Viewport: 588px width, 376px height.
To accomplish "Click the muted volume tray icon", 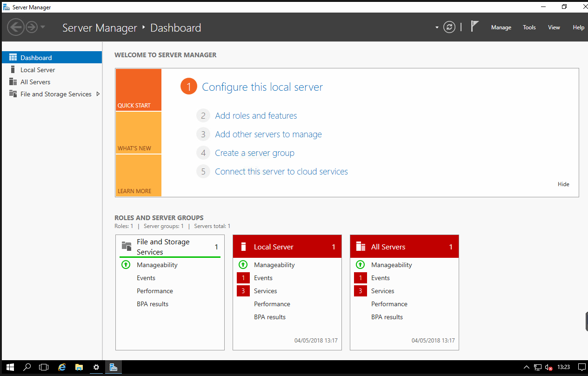I will pyautogui.click(x=549, y=367).
